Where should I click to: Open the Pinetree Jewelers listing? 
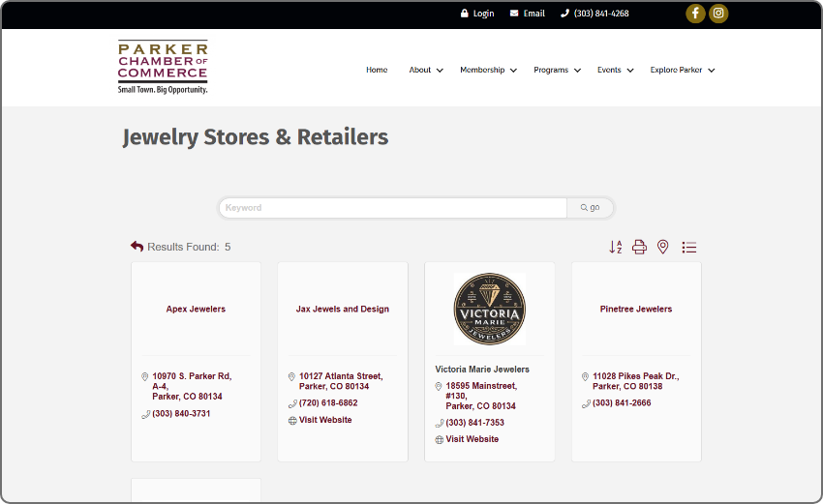tap(636, 309)
